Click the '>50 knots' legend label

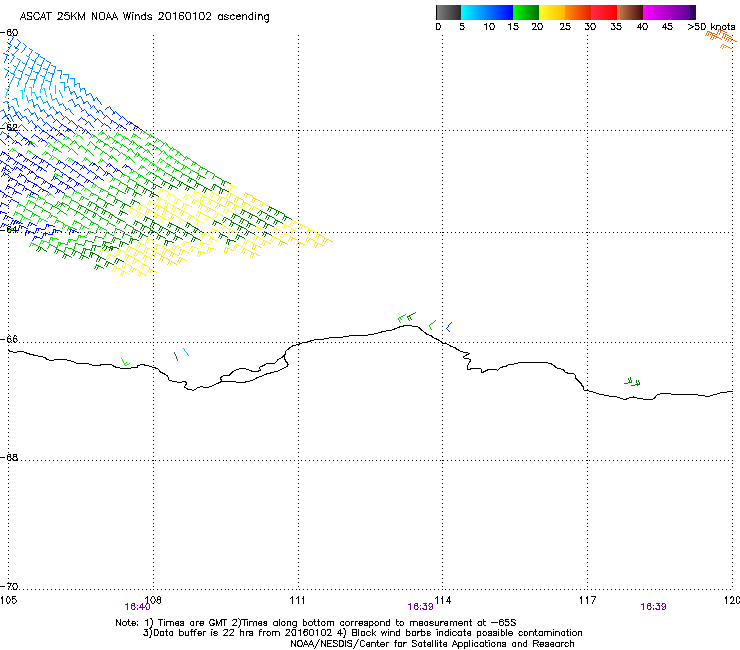[x=711, y=27]
